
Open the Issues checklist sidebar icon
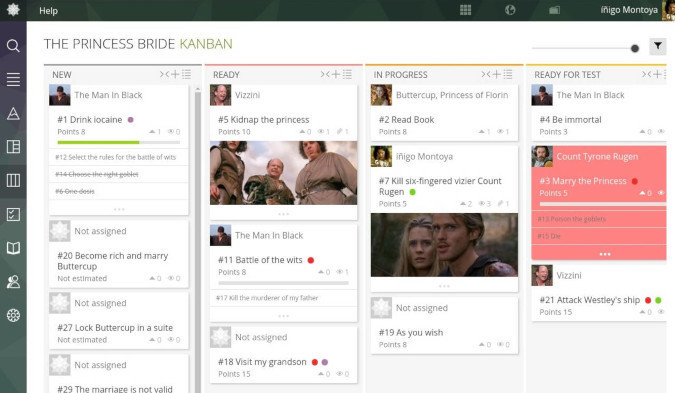tap(13, 214)
